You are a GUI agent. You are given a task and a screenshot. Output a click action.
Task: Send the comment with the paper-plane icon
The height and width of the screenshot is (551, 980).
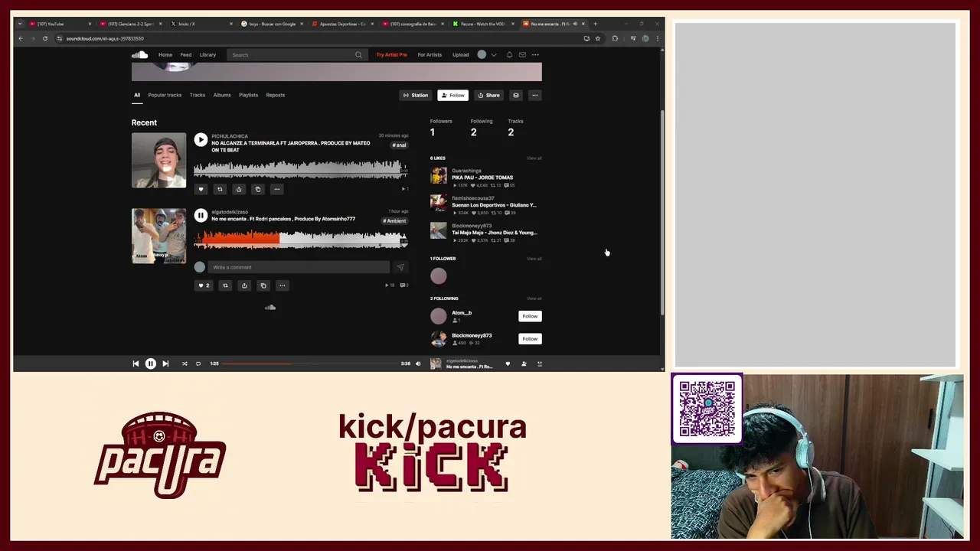(x=400, y=267)
